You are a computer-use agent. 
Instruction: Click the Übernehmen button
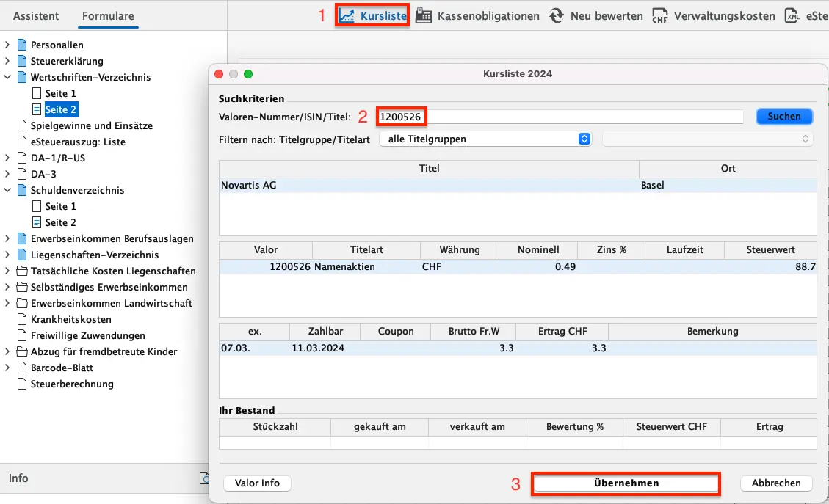[x=626, y=483]
